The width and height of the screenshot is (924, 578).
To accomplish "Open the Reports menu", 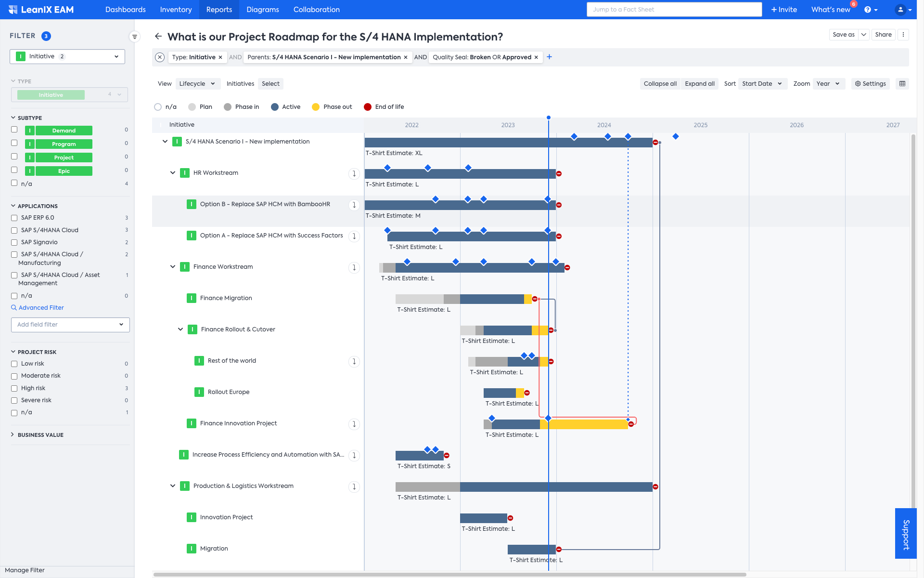I will click(x=219, y=10).
